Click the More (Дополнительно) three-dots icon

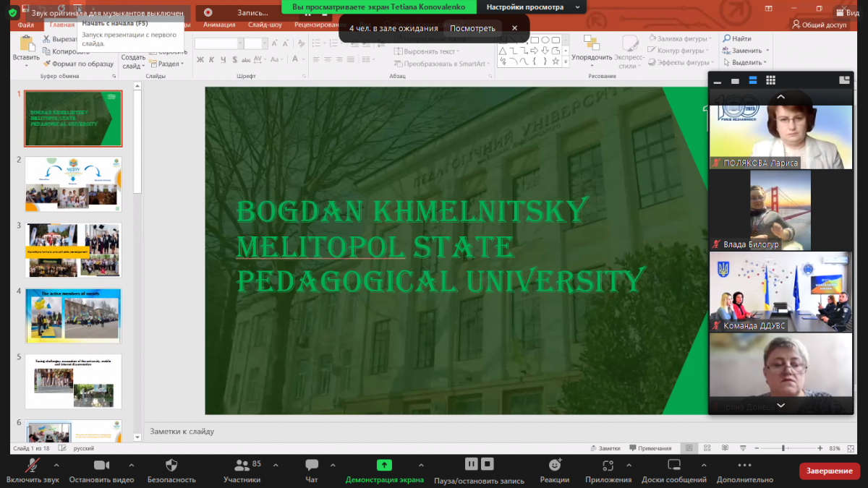pos(745,466)
